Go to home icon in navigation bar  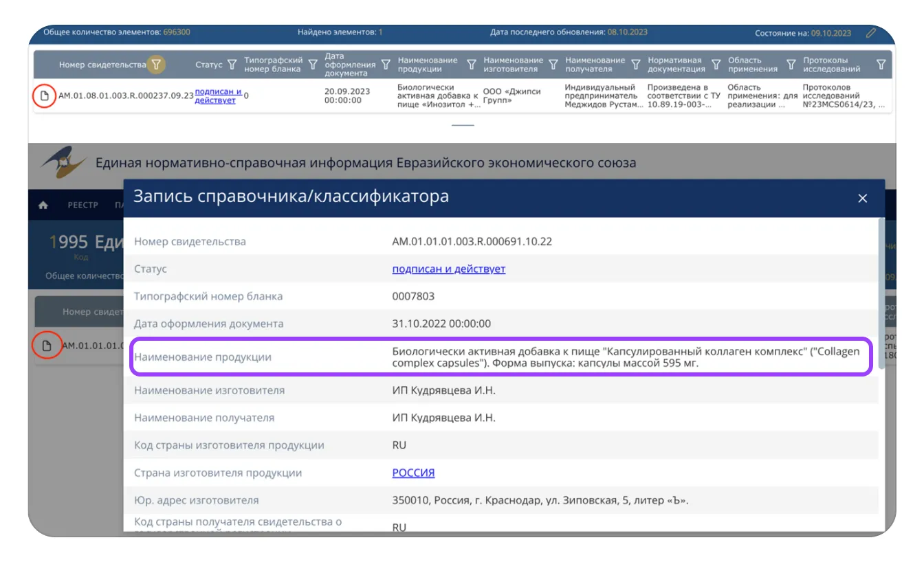click(x=43, y=205)
